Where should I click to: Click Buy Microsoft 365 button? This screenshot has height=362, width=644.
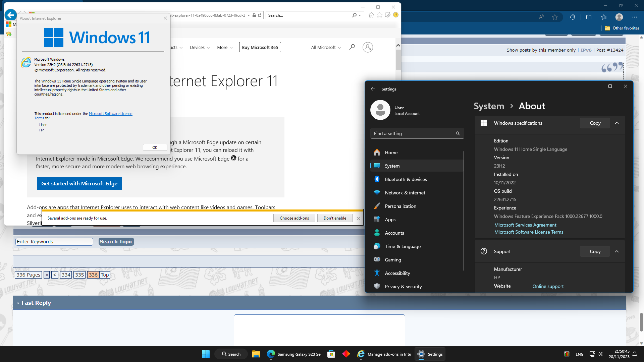click(260, 47)
